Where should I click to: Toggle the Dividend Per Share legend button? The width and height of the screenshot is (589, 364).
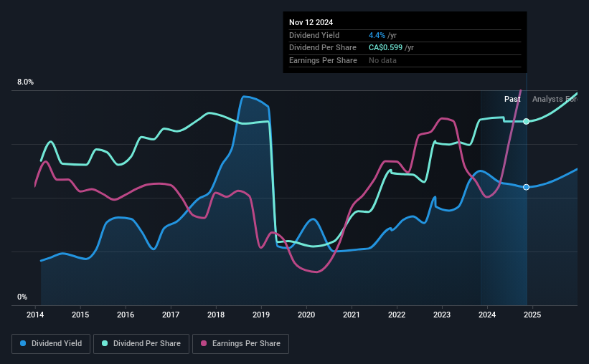coord(141,344)
